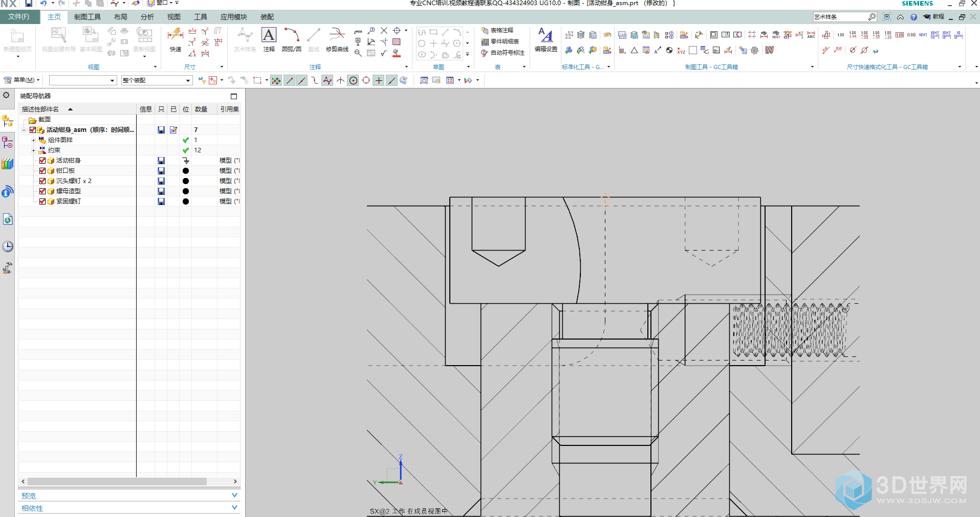Uncheck the 沉头螺钉 x 2 component checkbox

coord(42,181)
